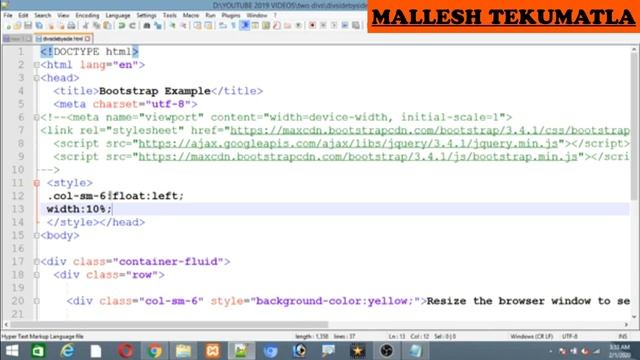This screenshot has height=360, width=640.
Task: Open the Plugins menu
Action: (x=231, y=15)
